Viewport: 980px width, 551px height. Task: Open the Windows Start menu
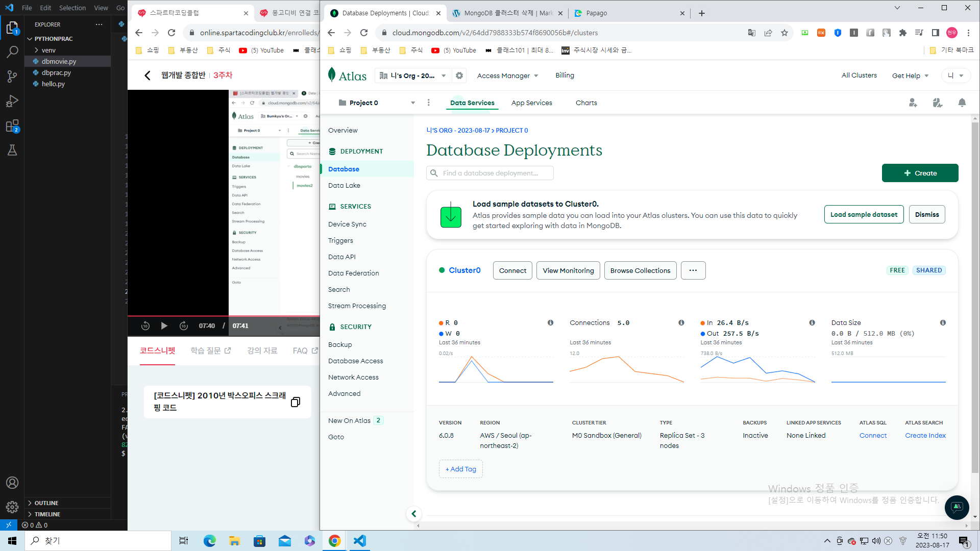coord(12,541)
